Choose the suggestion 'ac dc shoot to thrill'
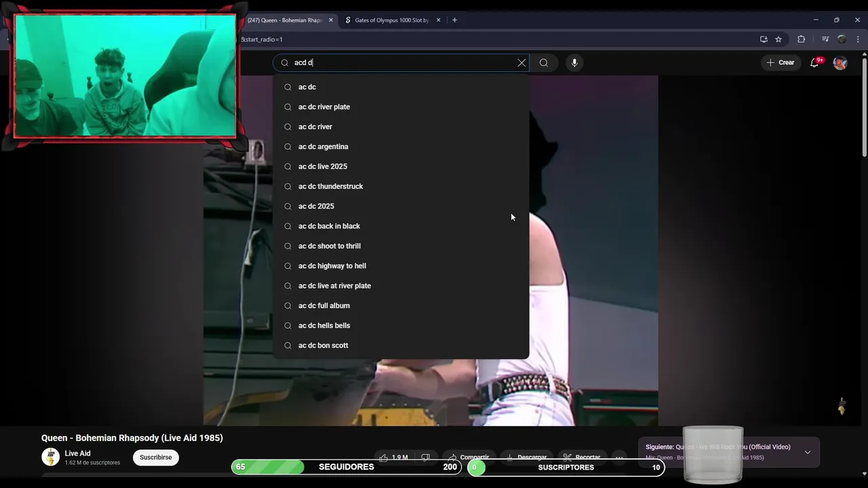 pyautogui.click(x=401, y=246)
